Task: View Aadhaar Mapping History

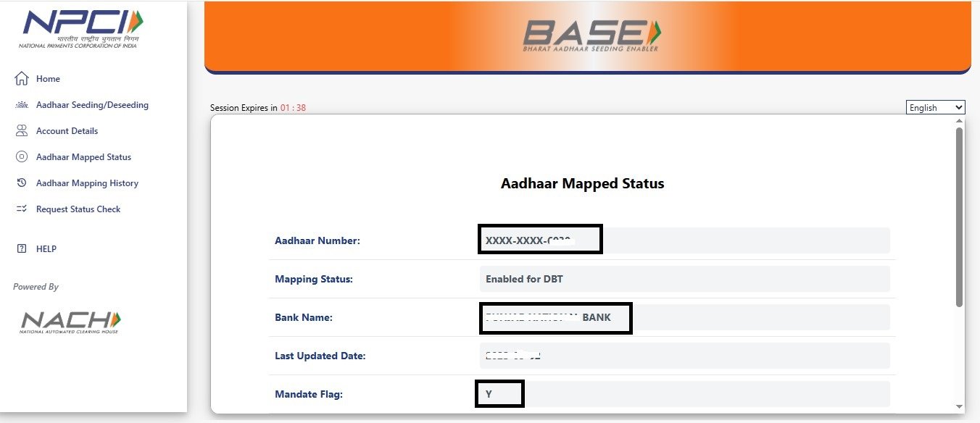Action: [87, 183]
